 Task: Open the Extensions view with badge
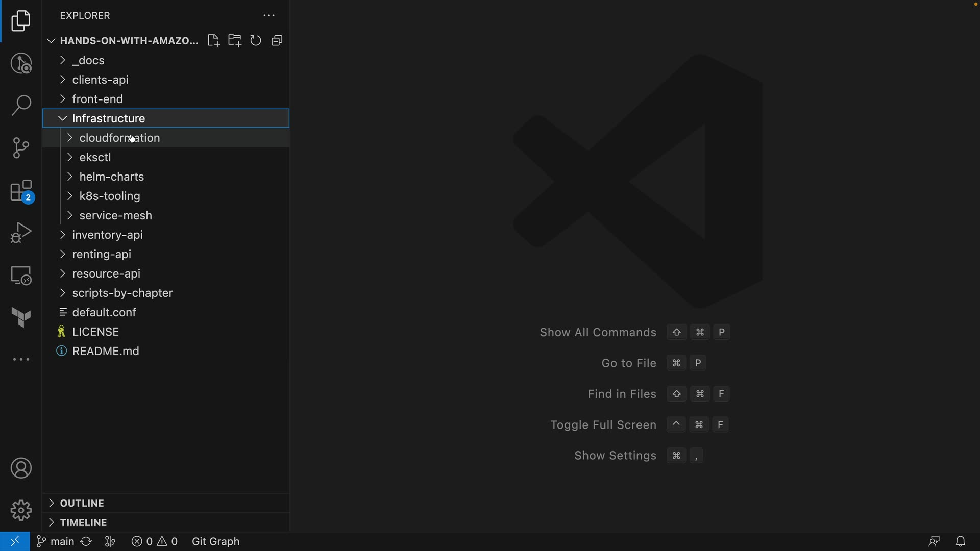point(21,191)
